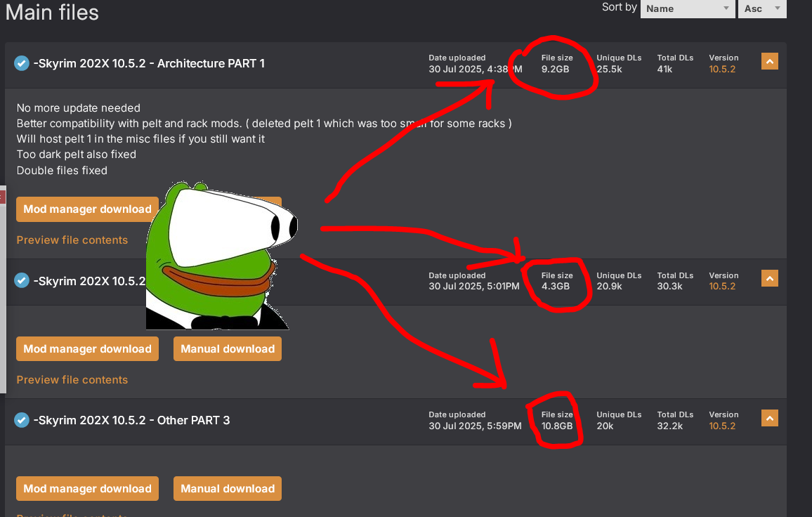812x517 pixels.
Task: Click the 'No more update needed' description line
Action: tap(78, 107)
